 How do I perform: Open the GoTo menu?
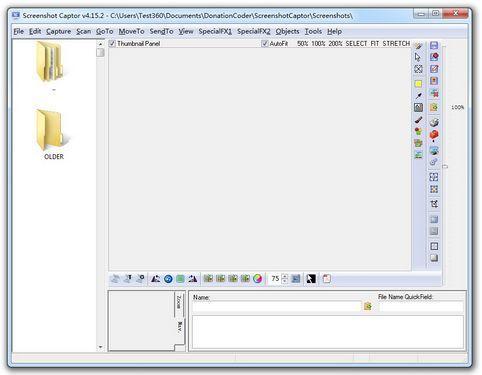point(105,31)
